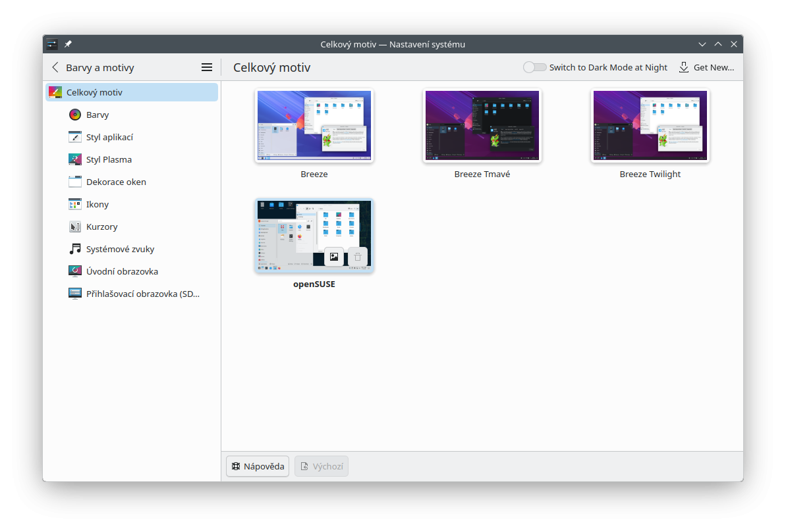Open Úvodní obrazovka settings
The height and width of the screenshot is (532, 786).
click(x=132, y=271)
